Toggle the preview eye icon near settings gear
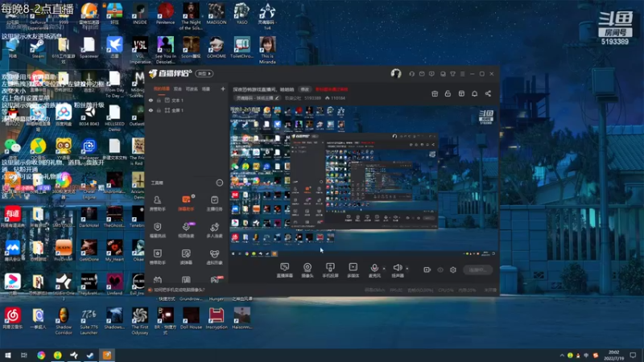This screenshot has width=644, height=362. point(440,269)
